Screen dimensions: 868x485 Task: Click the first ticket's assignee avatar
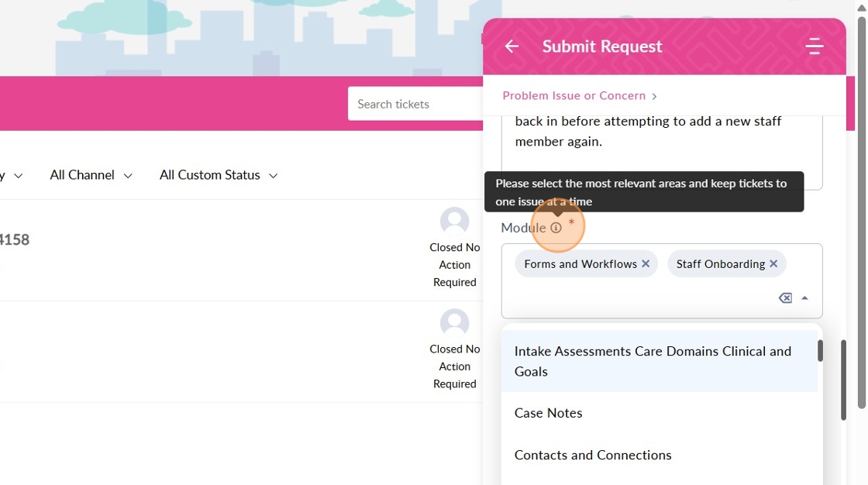(x=454, y=222)
